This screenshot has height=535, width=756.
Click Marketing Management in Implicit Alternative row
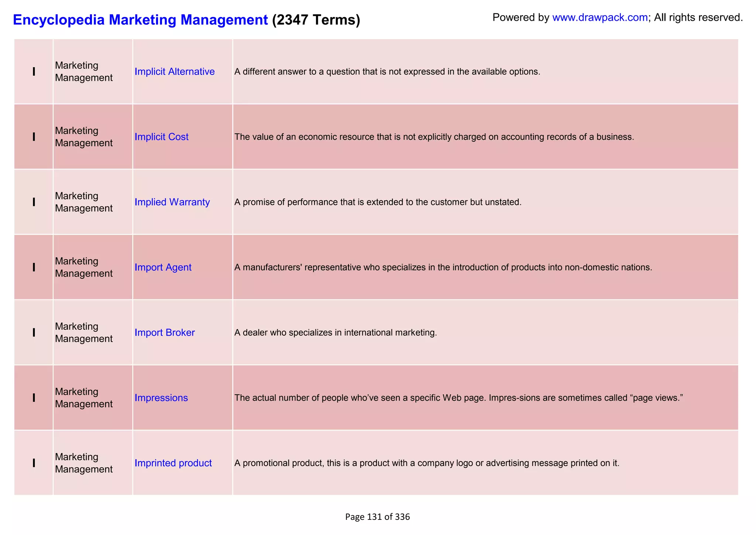point(84,72)
